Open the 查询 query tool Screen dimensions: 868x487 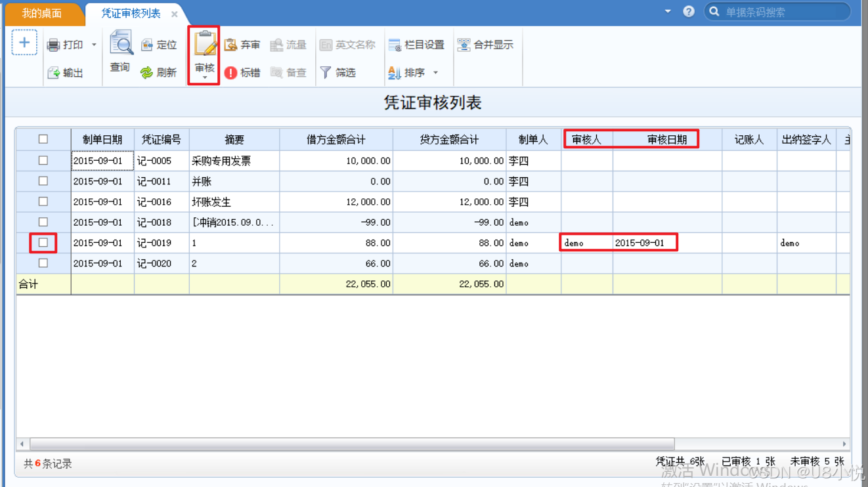coord(120,51)
